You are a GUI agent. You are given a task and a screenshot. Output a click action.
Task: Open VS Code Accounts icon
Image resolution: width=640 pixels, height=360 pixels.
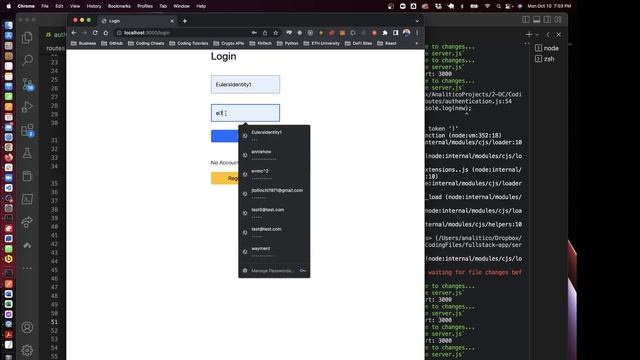tap(27, 327)
